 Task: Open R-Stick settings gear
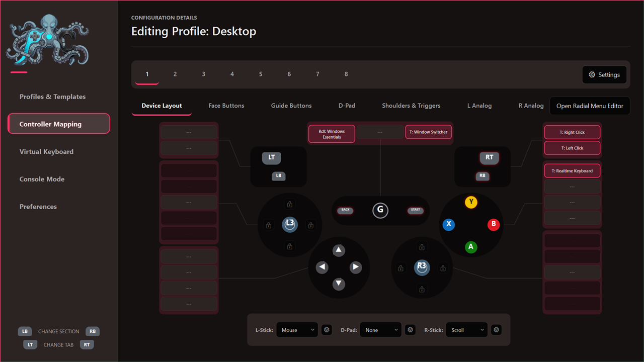coord(497,330)
